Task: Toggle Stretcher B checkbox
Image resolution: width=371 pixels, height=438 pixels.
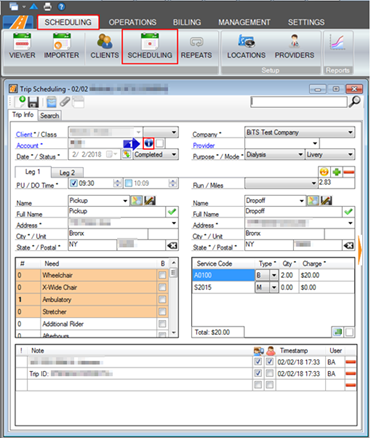Action: click(x=162, y=312)
